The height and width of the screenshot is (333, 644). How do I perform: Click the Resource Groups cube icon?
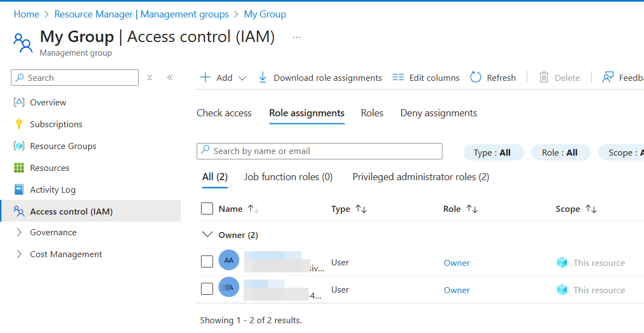coord(19,146)
